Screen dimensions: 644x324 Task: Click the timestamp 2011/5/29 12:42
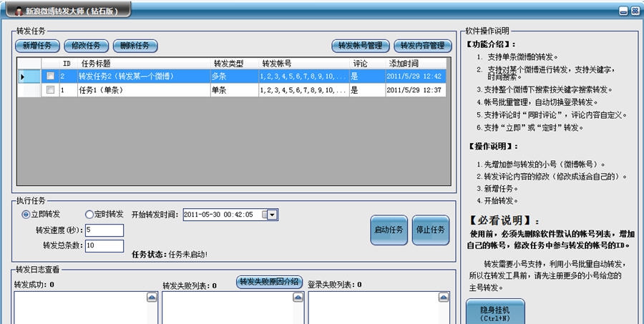click(x=414, y=77)
